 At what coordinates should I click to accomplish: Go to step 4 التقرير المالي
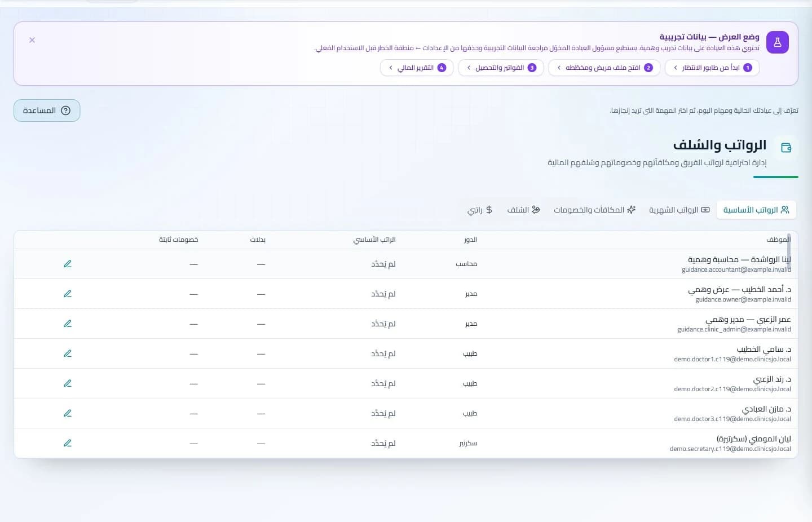pyautogui.click(x=417, y=68)
